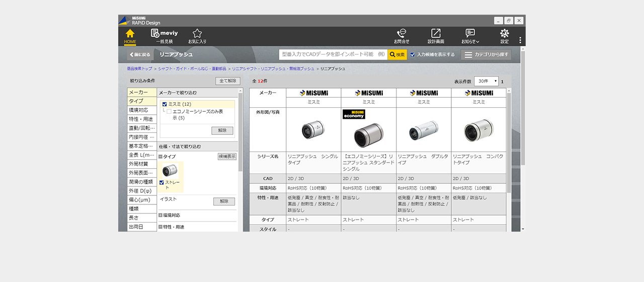This screenshot has width=644, height=282.
Task: Click the 全て解除 clear all button
Action: [x=228, y=81]
